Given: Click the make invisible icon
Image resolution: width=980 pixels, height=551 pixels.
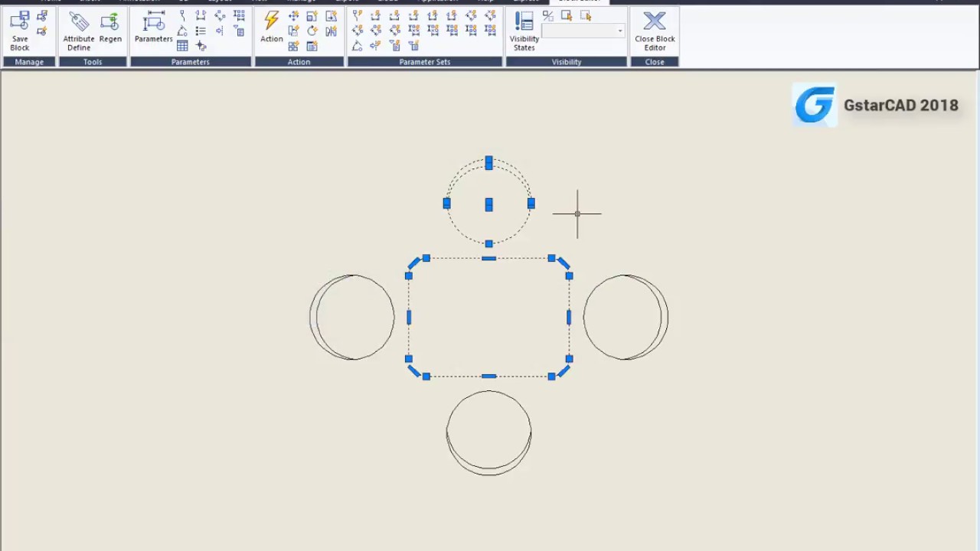Looking at the screenshot, I should tap(586, 15).
